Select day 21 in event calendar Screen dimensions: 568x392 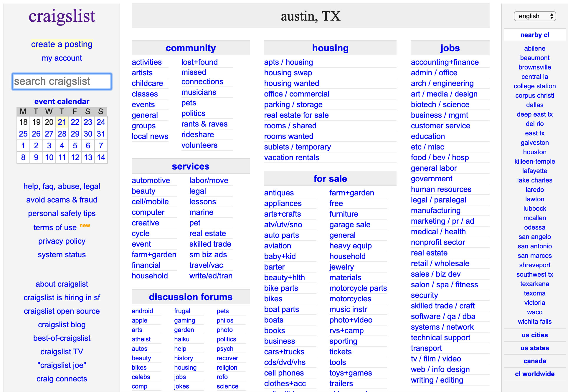[x=62, y=122]
